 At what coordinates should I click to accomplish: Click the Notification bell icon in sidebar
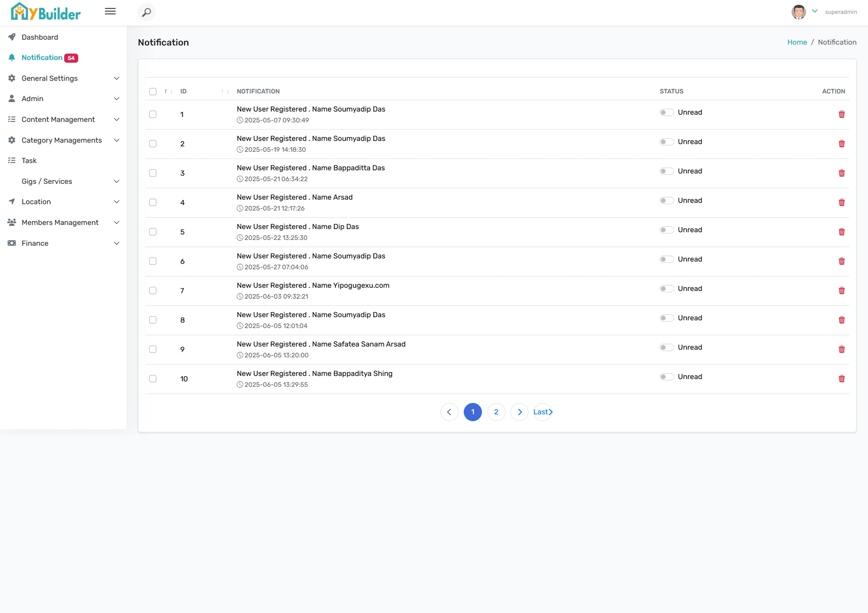12,57
